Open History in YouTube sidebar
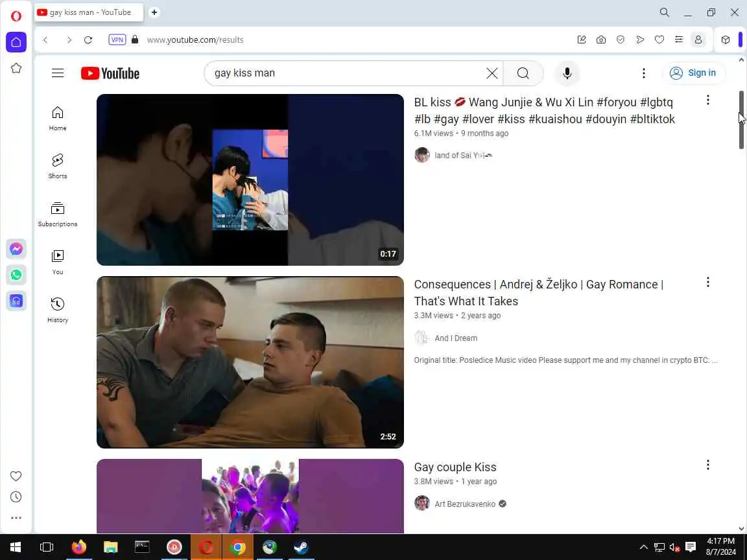This screenshot has height=560, width=747. click(58, 310)
